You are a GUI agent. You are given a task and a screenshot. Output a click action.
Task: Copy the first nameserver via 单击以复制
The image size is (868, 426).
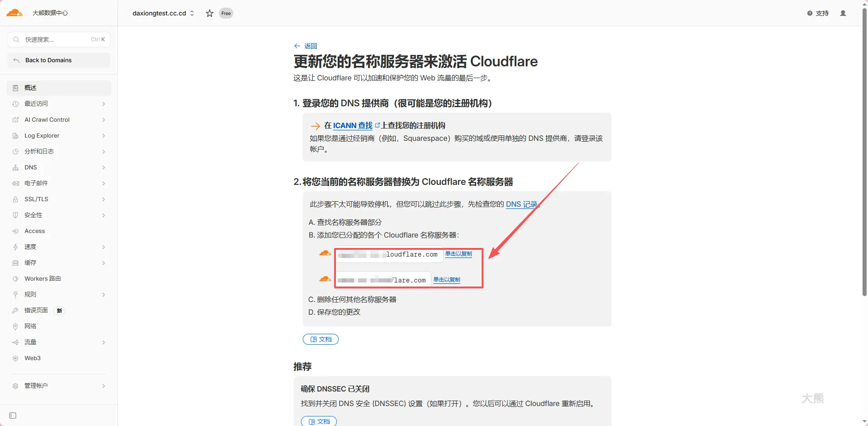458,254
